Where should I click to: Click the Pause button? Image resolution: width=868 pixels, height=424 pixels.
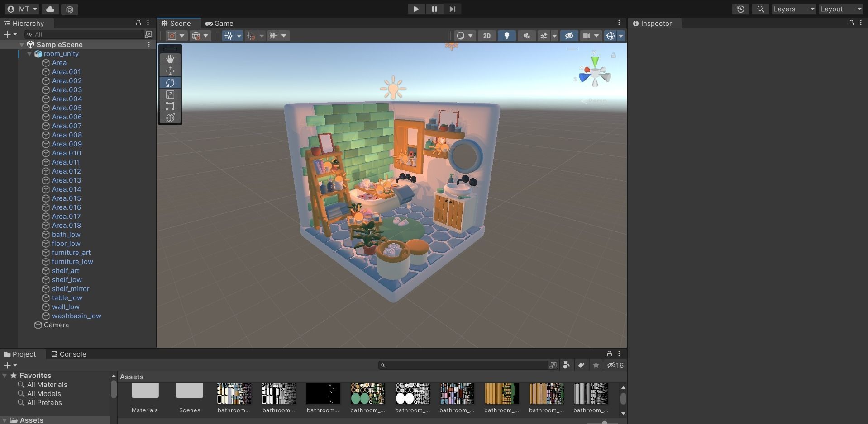pyautogui.click(x=434, y=9)
